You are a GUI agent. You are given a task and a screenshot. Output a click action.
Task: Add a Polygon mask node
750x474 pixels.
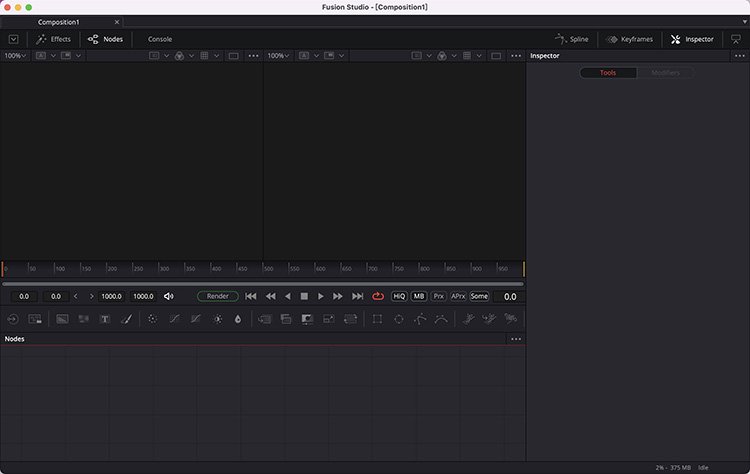pyautogui.click(x=420, y=319)
